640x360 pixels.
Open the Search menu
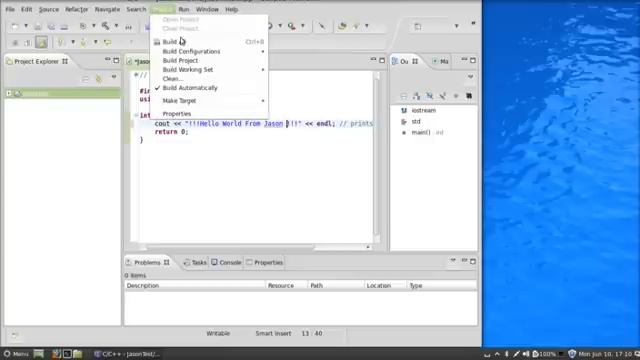[136, 9]
